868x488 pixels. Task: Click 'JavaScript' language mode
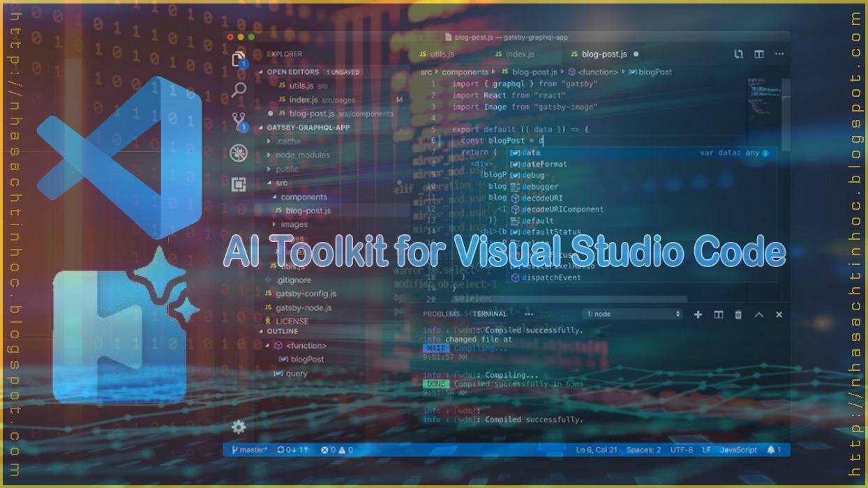click(739, 450)
